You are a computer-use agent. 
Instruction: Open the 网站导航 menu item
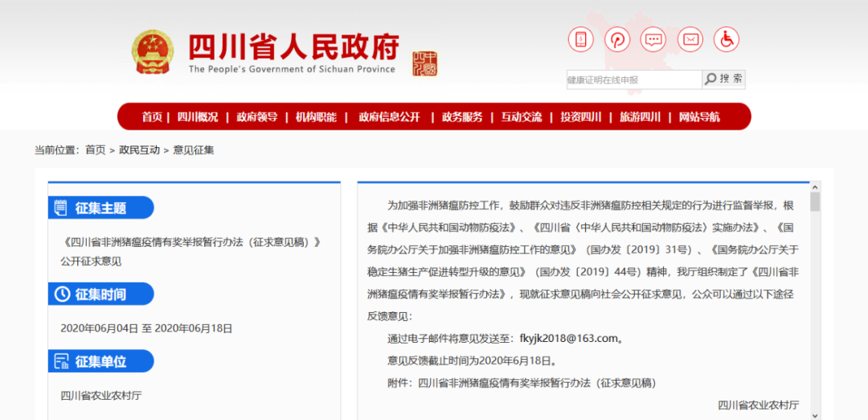click(x=700, y=117)
